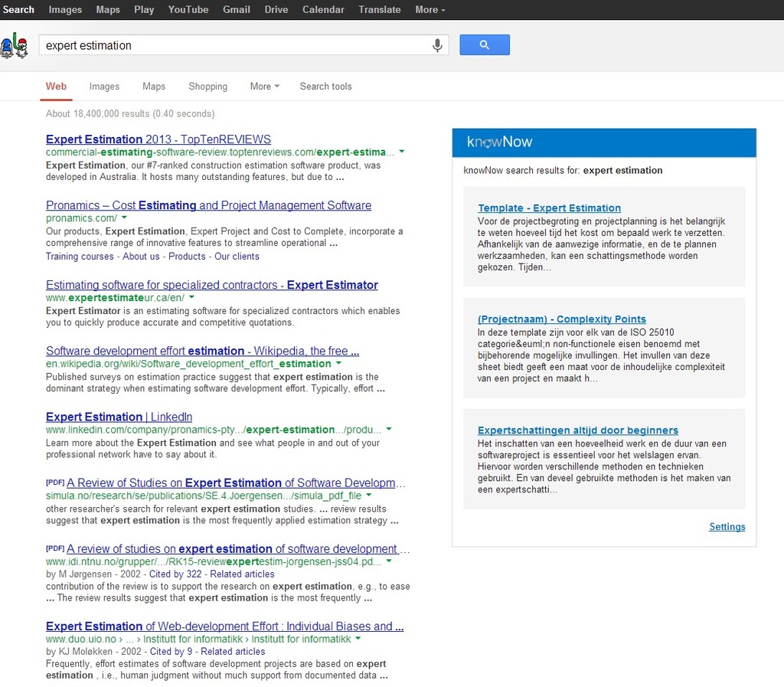The image size is (784, 687).
Task: Open Software development effort estimation Wikipedia result
Action: 202,351
